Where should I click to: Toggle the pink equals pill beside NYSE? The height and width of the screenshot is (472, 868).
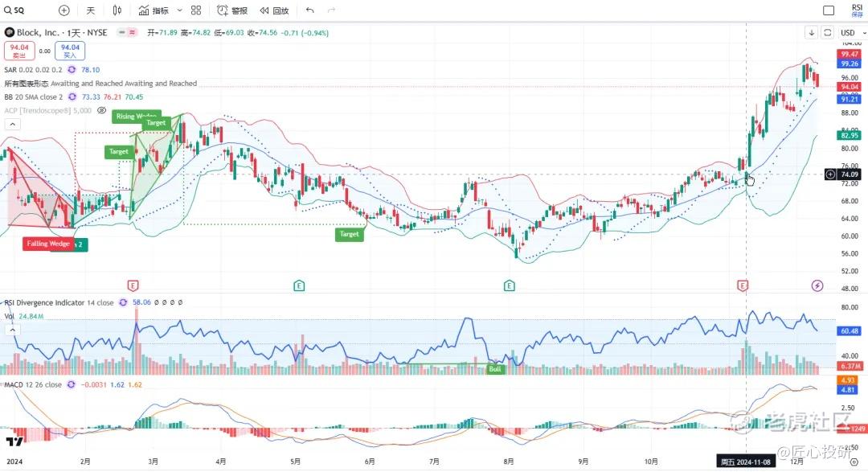pyautogui.click(x=133, y=33)
